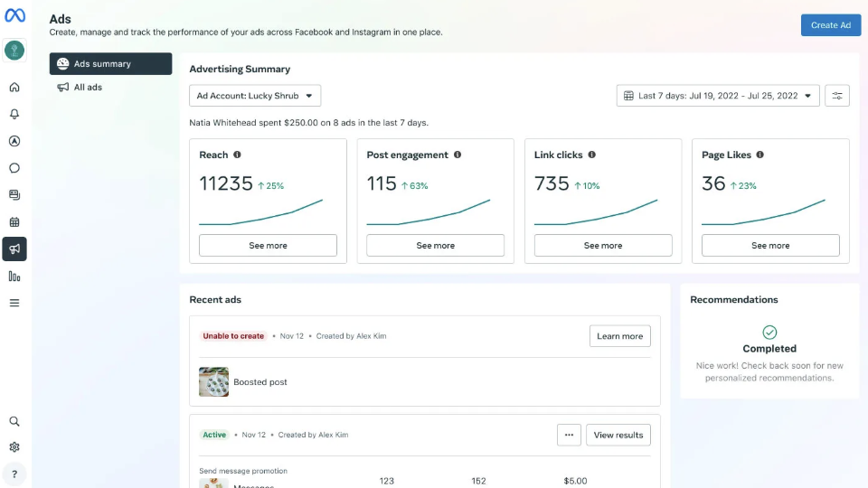Click the Meta logo icon
This screenshot has height=488, width=868.
click(x=14, y=15)
